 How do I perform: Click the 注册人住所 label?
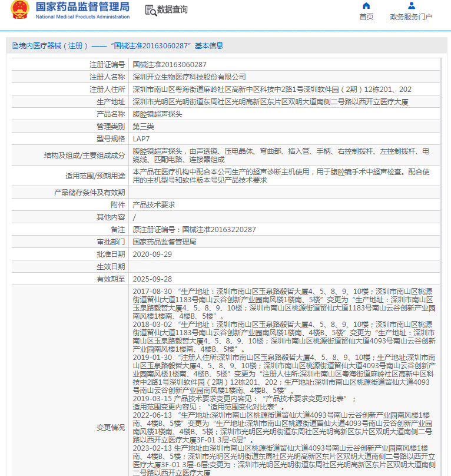pyautogui.click(x=107, y=90)
